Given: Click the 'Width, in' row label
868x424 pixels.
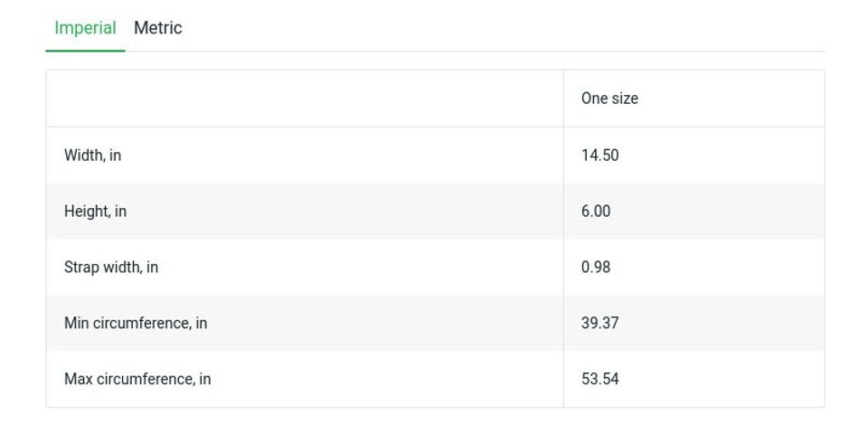Looking at the screenshot, I should (92, 155).
